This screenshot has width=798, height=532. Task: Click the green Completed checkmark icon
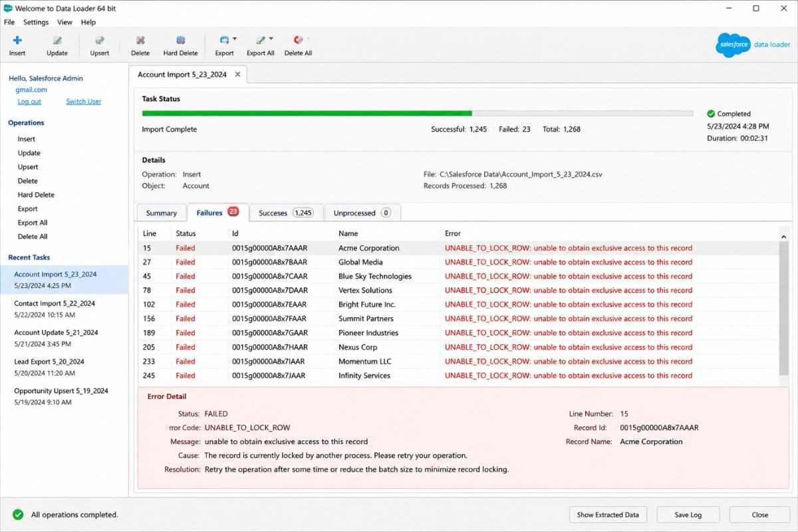pos(711,114)
